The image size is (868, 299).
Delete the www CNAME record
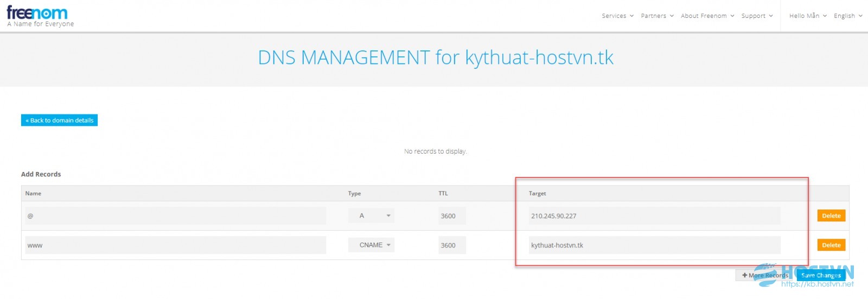[x=831, y=245]
